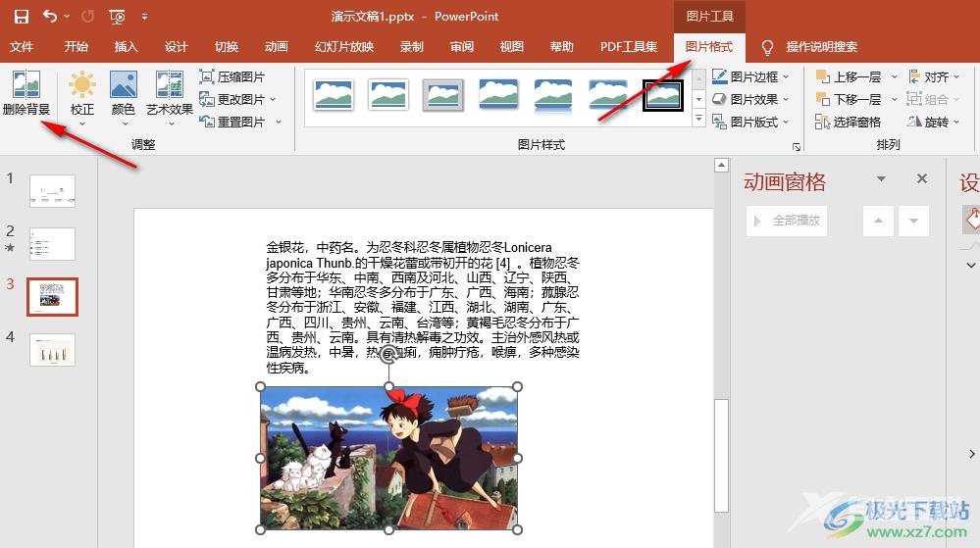Click 上移一层 bring forward
Screen dimensions: 980x548
849,76
